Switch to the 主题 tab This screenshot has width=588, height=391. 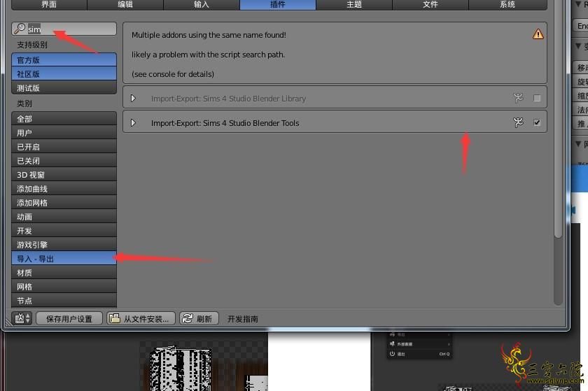[x=354, y=4]
